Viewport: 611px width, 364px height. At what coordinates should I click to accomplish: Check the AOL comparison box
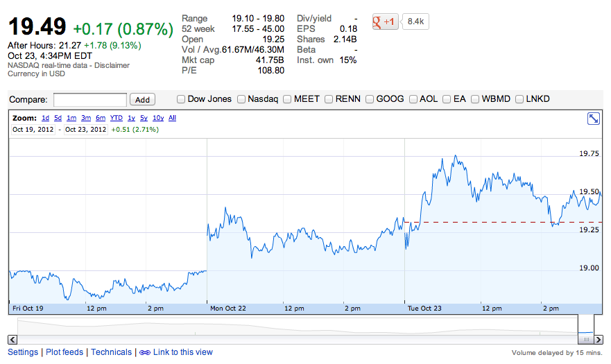(x=413, y=99)
